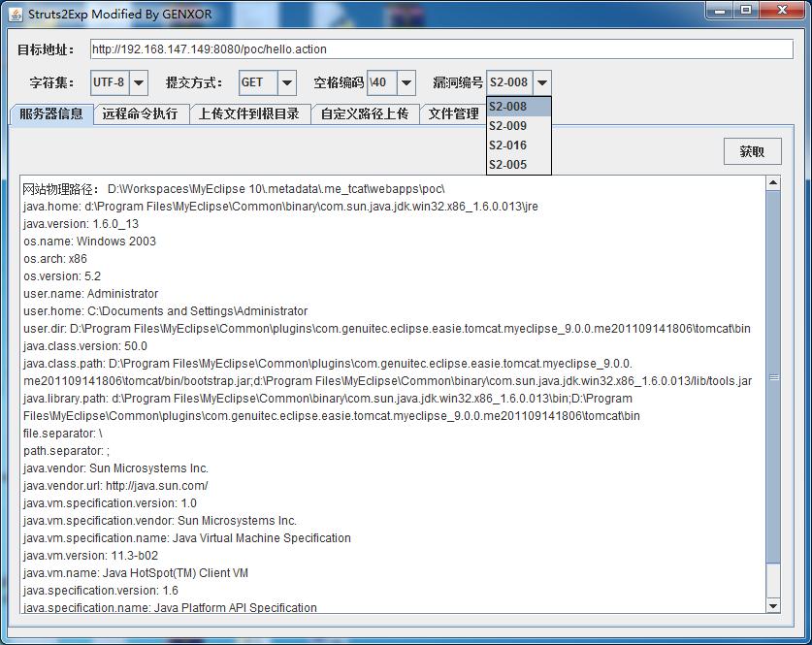Click the os.version: 5.2 line
Screen dimensions: 812x645
click(x=62, y=276)
